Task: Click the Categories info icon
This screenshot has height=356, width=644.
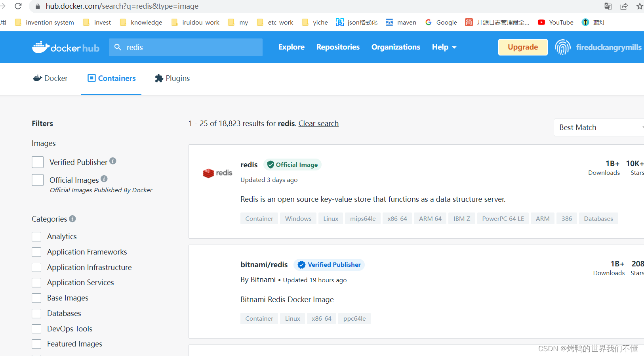Action: [72, 218]
